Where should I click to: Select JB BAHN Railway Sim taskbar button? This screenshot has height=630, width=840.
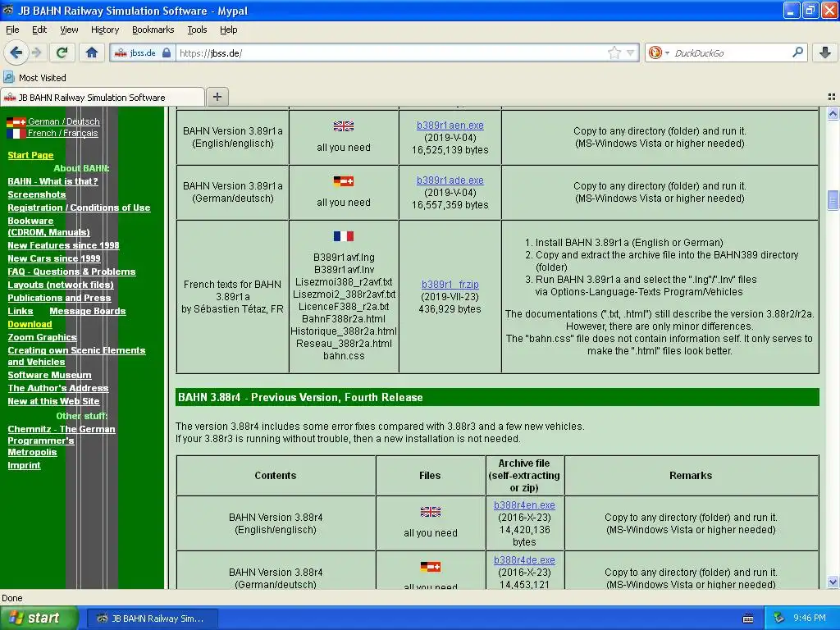152,619
